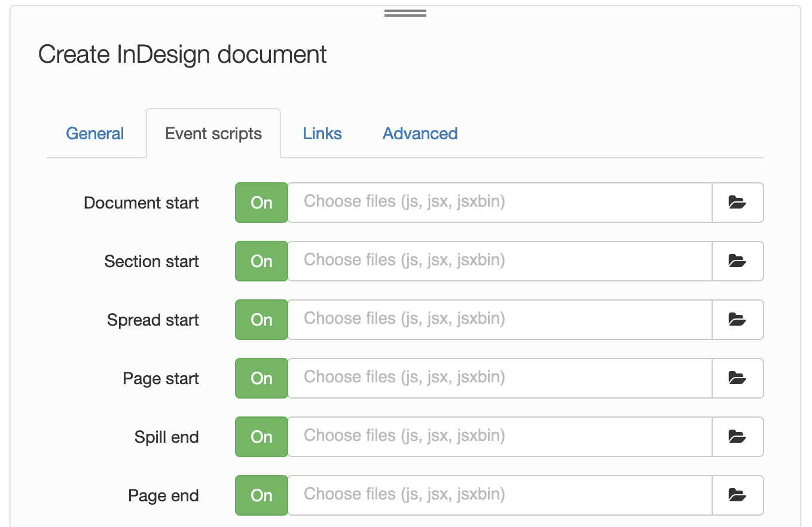Viewport: 812px width, 527px height.
Task: Open folder browser for Spill end
Action: [x=738, y=437]
